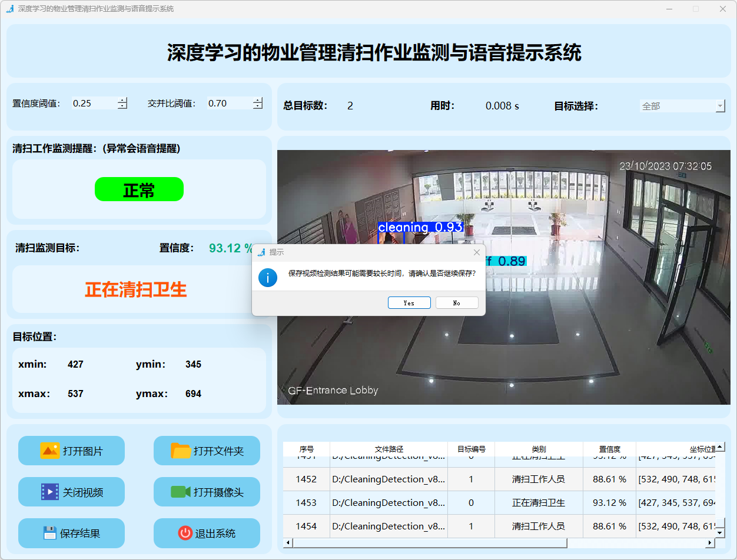Click into the 置信度阈值 field showing 0.25
737x560 pixels.
(93, 104)
